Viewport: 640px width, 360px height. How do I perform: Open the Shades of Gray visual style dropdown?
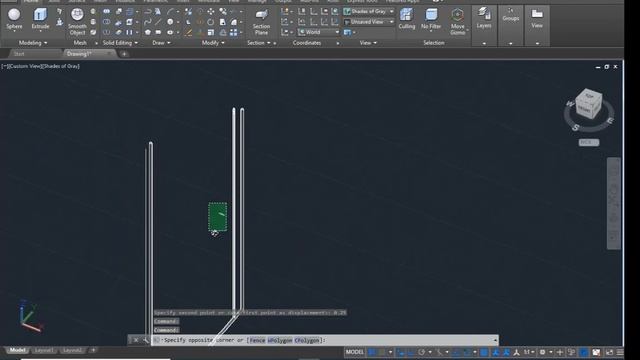pos(369,11)
